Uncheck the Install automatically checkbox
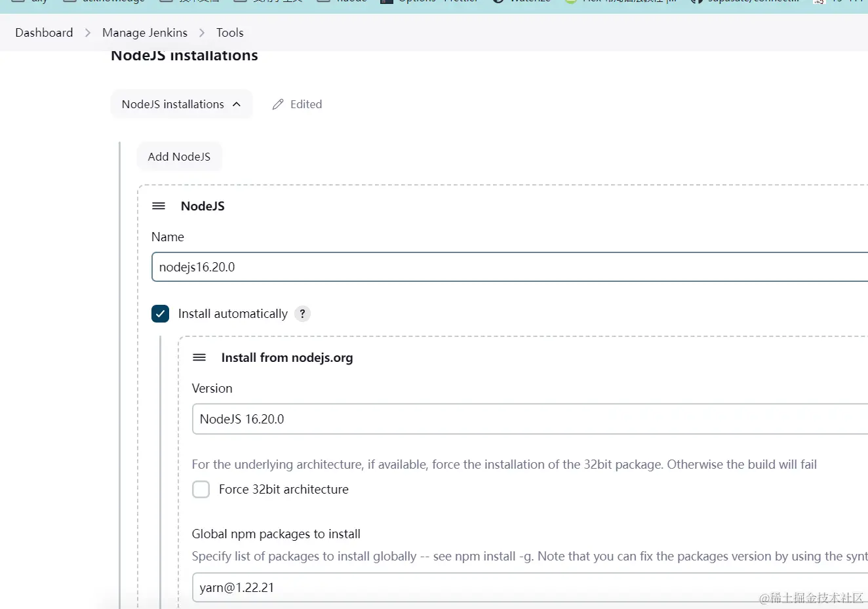The width and height of the screenshot is (868, 609). coord(160,313)
